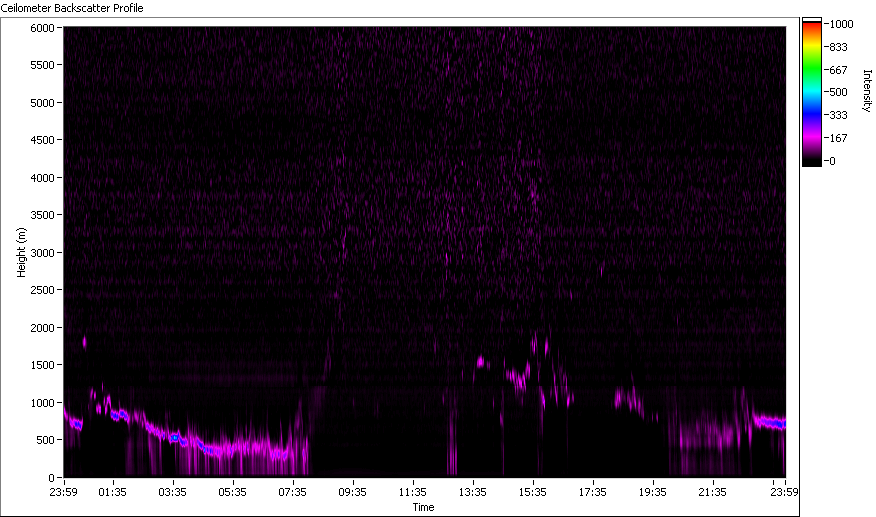Click the 'Height (m)' axis label
The width and height of the screenshot is (876, 517).
[x=21, y=252]
